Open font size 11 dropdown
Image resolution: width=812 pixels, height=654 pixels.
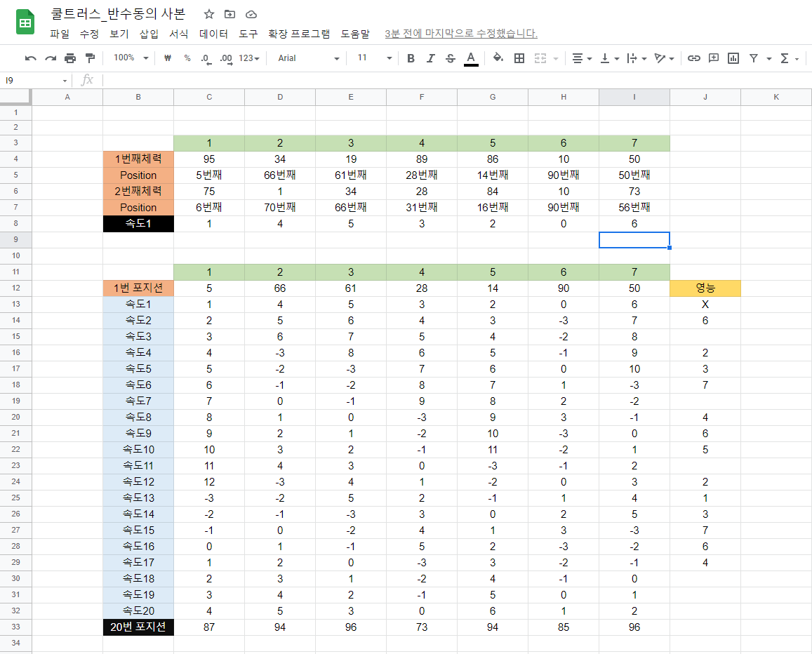click(374, 58)
